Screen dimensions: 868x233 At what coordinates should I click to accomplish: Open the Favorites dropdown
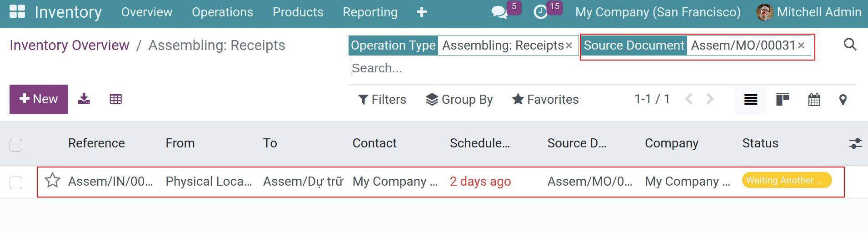pos(545,99)
